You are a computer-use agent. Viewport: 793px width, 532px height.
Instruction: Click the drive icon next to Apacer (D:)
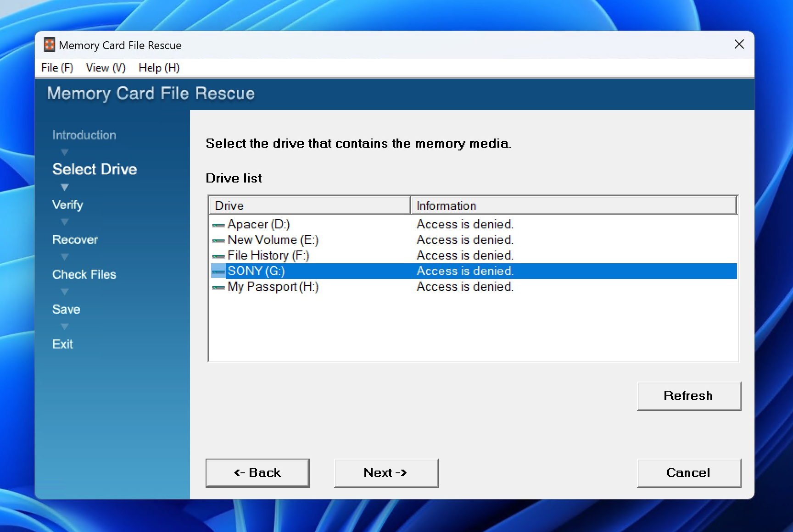(x=218, y=225)
